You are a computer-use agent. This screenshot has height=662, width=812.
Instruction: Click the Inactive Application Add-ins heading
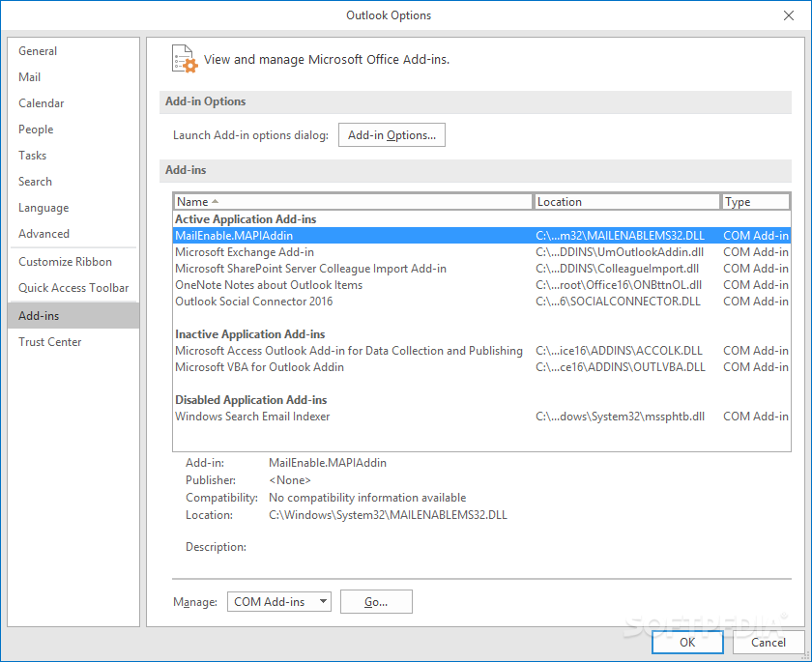click(x=250, y=334)
